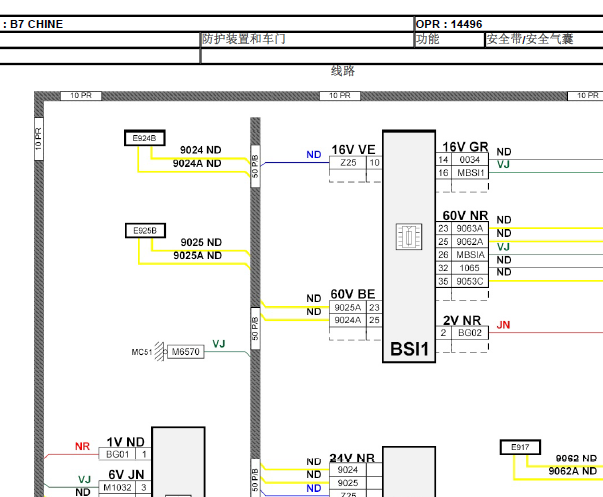
Task: Click the 2V NR connector label
Action: [x=462, y=320]
